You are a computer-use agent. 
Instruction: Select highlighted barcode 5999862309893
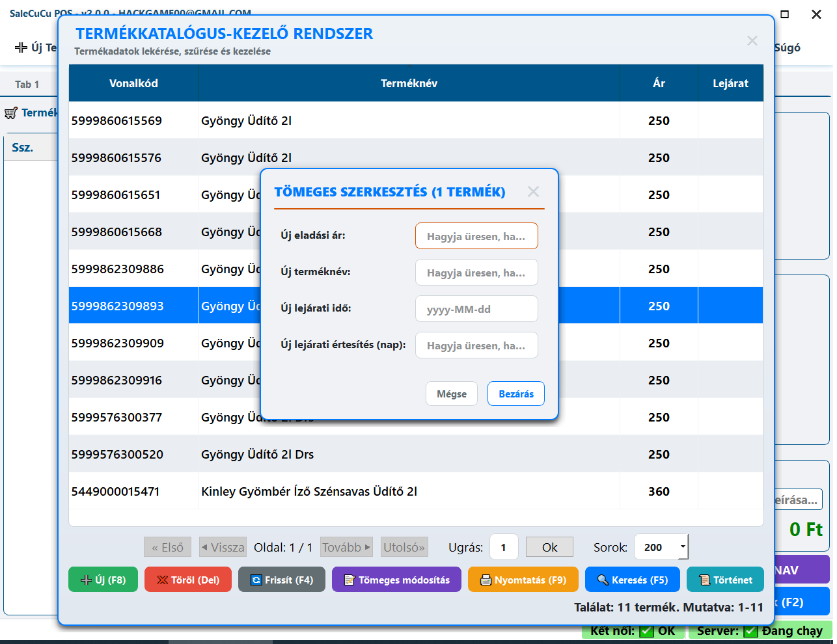(133, 306)
